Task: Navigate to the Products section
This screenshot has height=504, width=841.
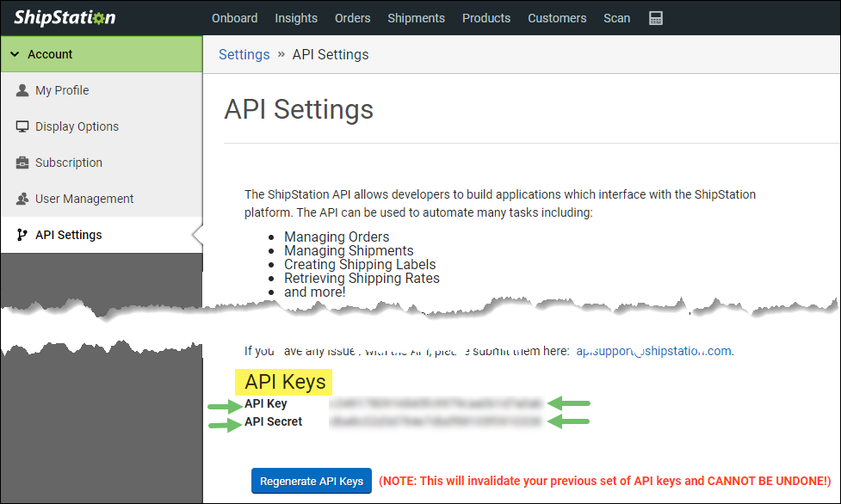Action: coord(486,18)
